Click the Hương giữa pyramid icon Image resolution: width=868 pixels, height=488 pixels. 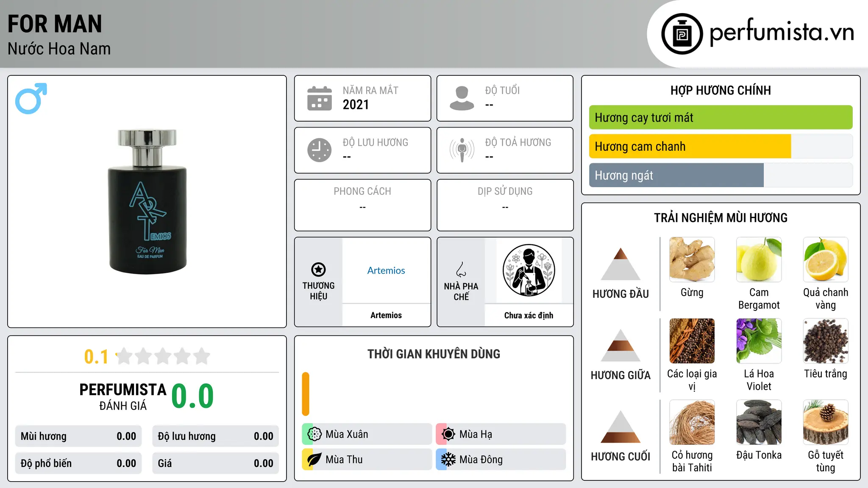pyautogui.click(x=620, y=345)
